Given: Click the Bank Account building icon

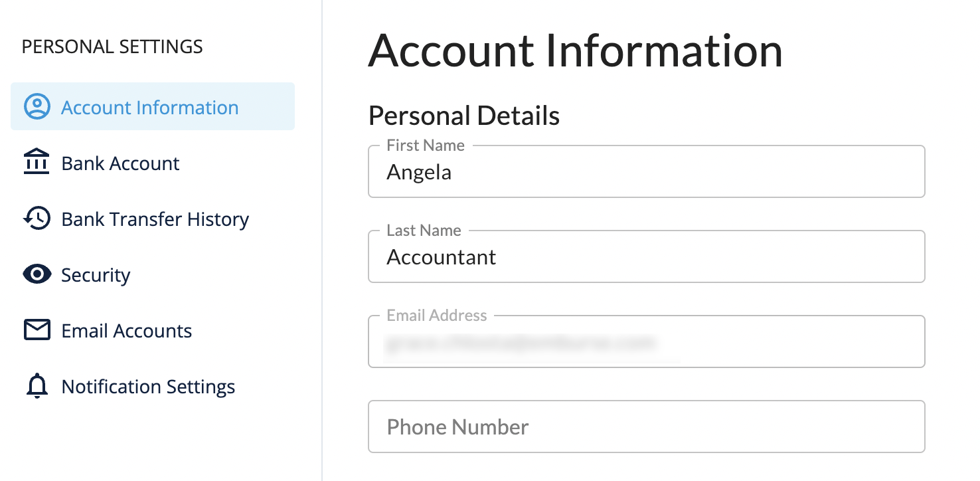Looking at the screenshot, I should [x=37, y=163].
